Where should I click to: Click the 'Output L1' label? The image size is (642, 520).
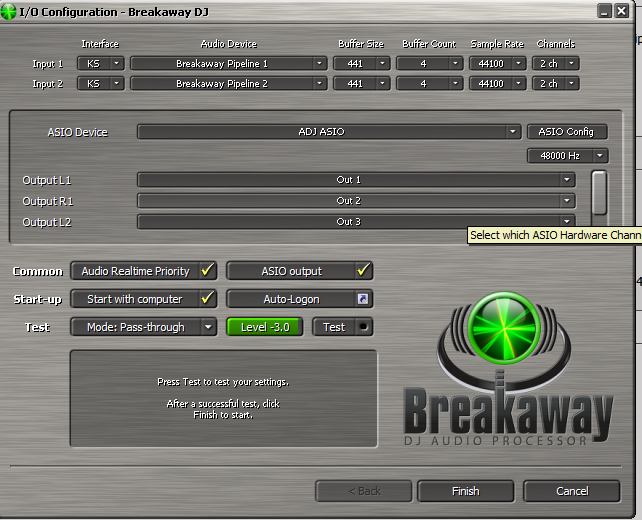(47, 180)
